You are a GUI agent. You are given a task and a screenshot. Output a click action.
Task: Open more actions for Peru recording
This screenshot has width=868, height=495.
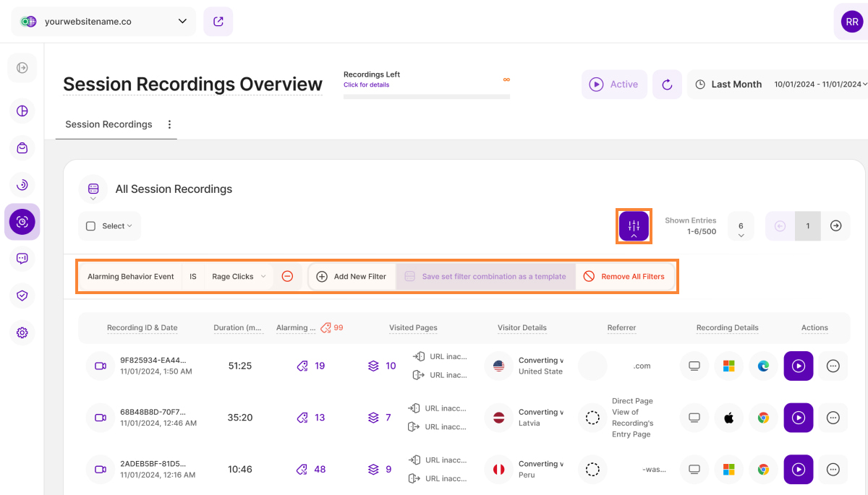(833, 470)
